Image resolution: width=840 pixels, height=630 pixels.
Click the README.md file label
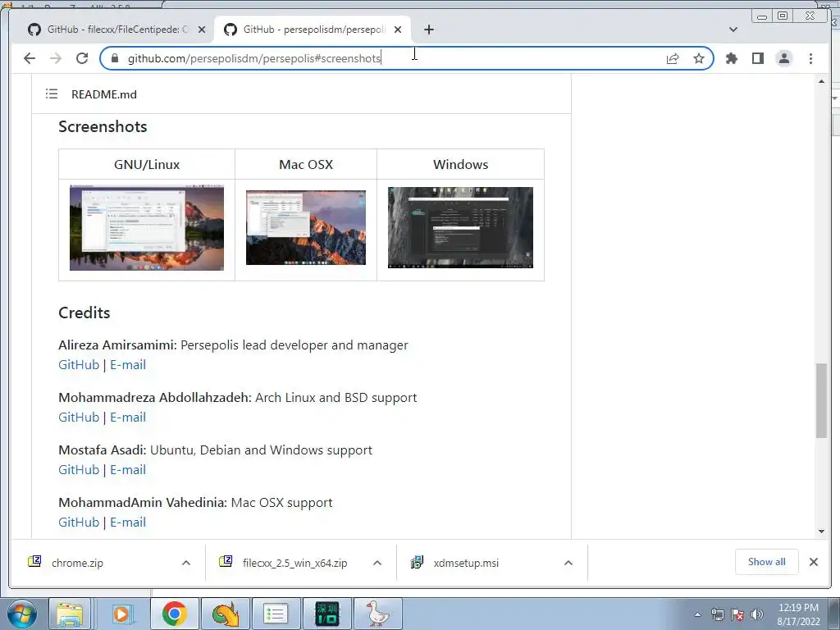coord(104,94)
